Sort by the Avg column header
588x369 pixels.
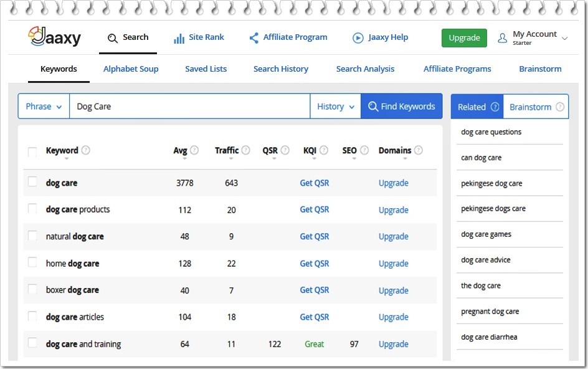click(x=180, y=150)
